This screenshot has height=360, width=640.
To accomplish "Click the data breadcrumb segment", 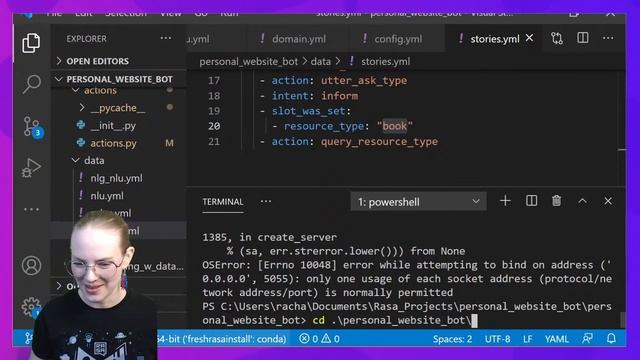I will pyautogui.click(x=321, y=62).
